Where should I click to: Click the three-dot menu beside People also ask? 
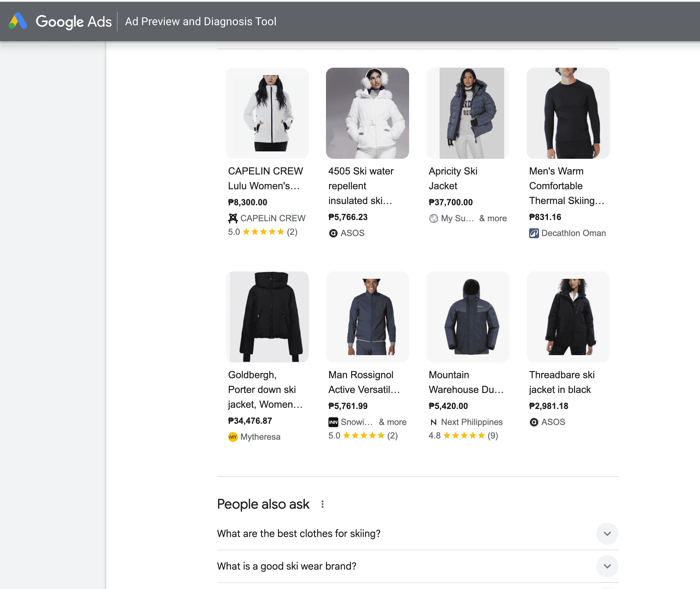(322, 504)
